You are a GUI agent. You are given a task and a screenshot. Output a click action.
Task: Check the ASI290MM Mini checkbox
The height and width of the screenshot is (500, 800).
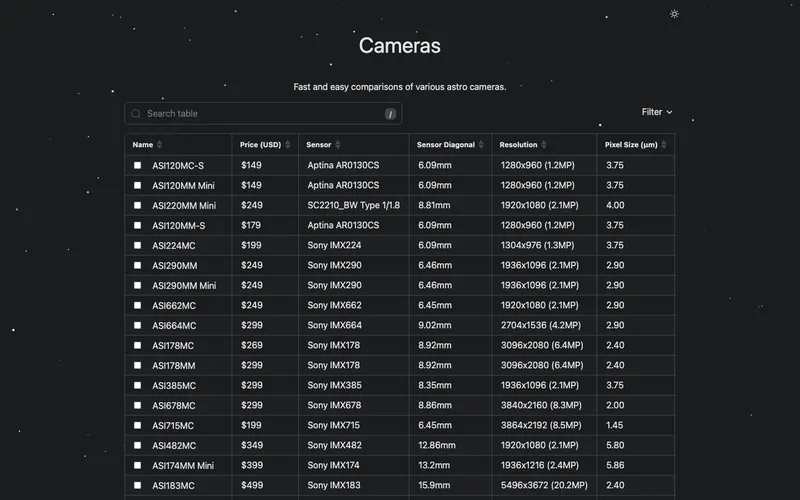[137, 285]
